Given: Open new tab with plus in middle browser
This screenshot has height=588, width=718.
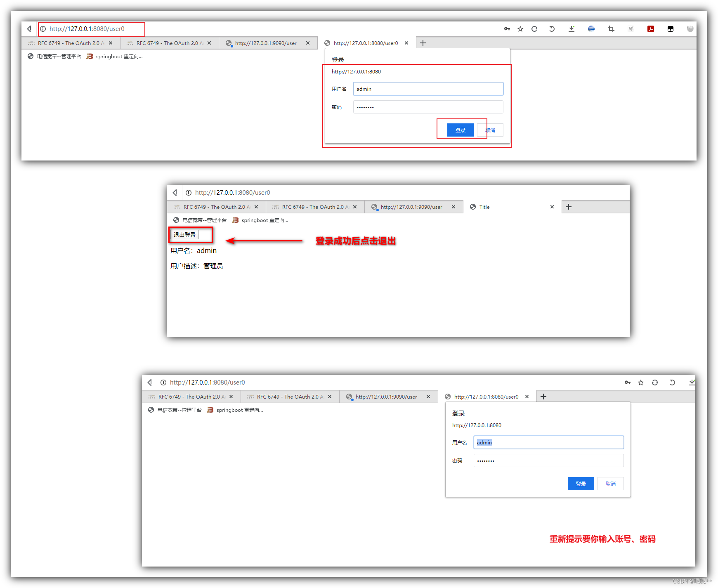Looking at the screenshot, I should pos(569,207).
